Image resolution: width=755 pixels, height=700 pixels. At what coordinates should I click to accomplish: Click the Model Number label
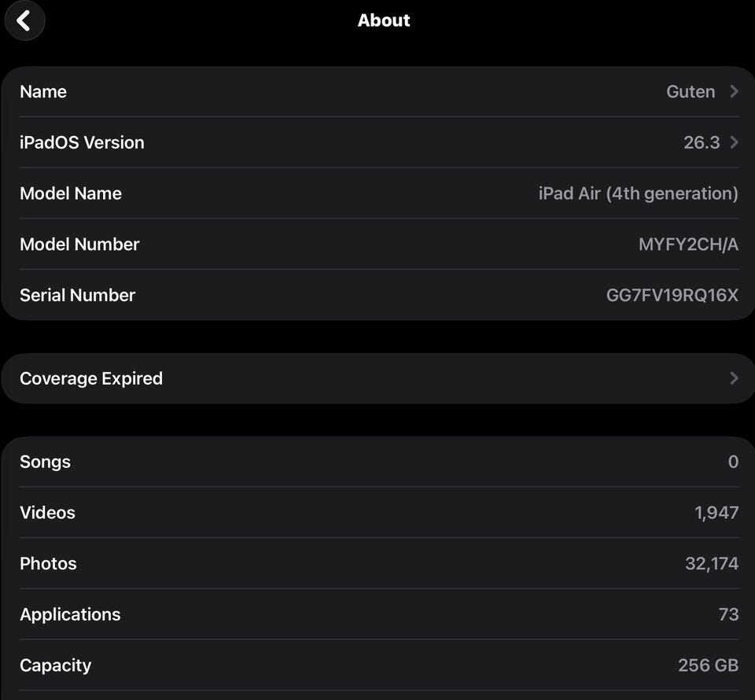coord(79,245)
